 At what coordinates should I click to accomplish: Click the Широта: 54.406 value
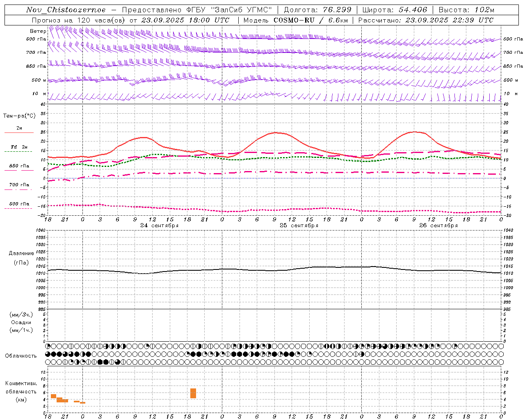tap(395, 10)
